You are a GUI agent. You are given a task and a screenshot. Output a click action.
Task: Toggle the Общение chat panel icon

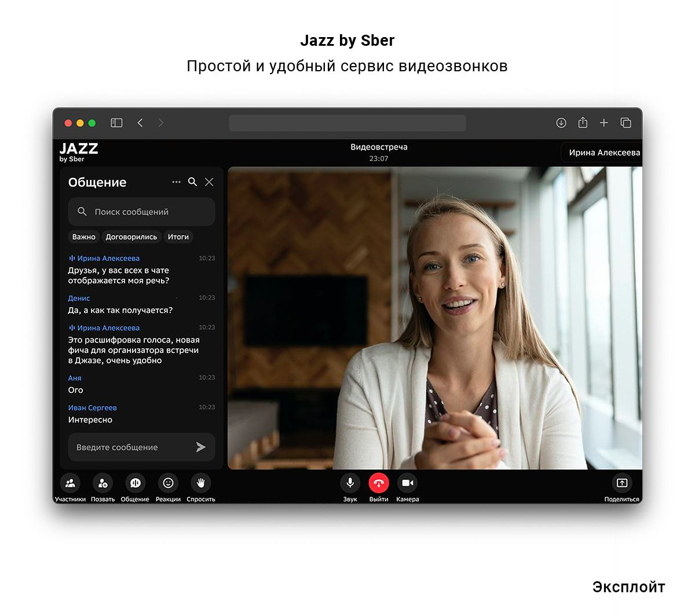pyautogui.click(x=135, y=483)
